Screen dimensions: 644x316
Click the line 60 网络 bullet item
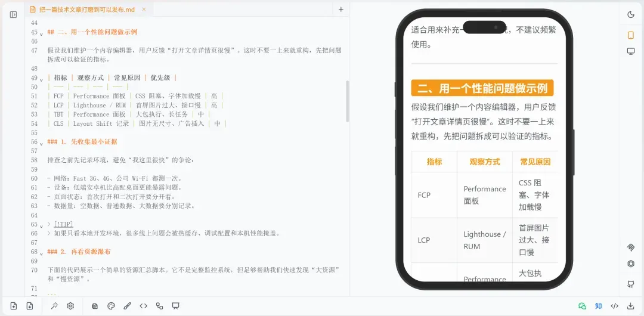(114, 178)
